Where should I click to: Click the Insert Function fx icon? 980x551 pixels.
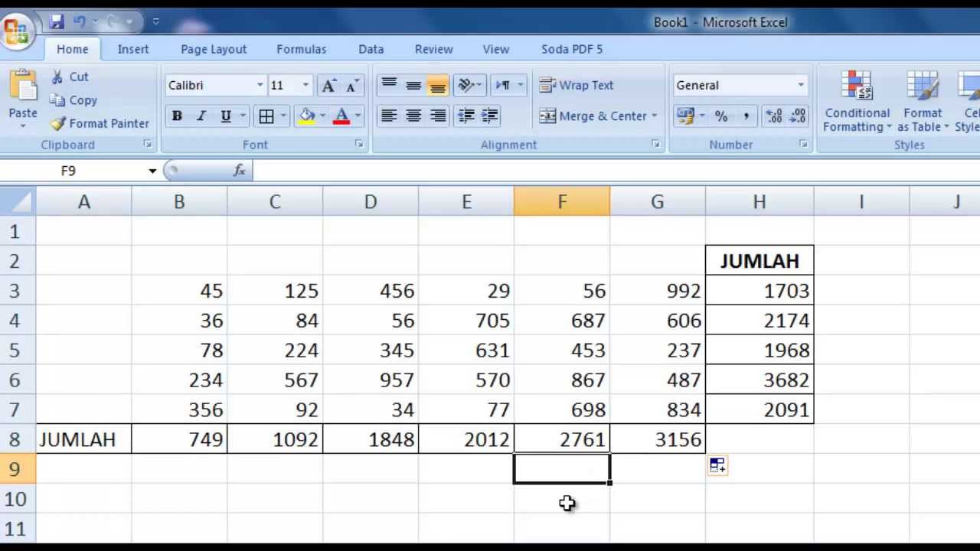[x=239, y=171]
